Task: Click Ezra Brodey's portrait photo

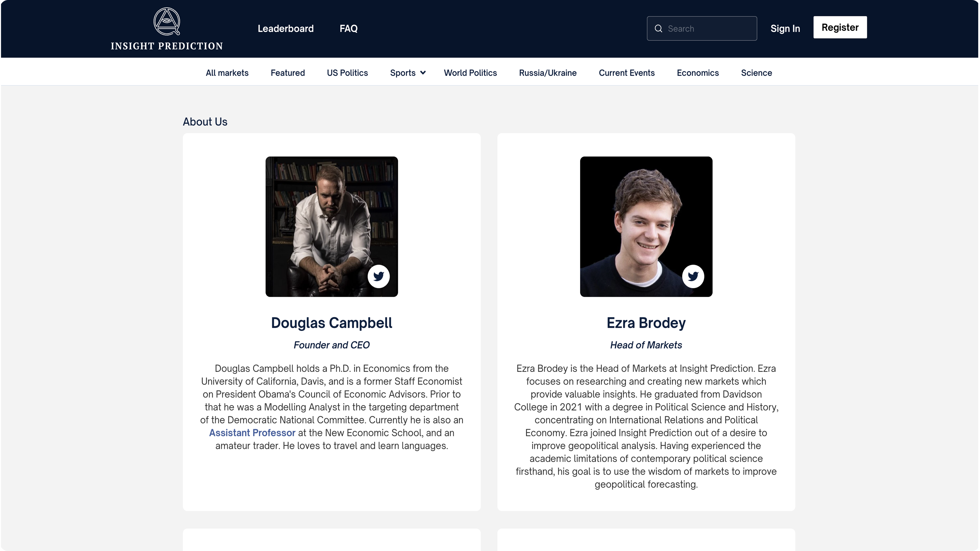Action: coord(646,227)
